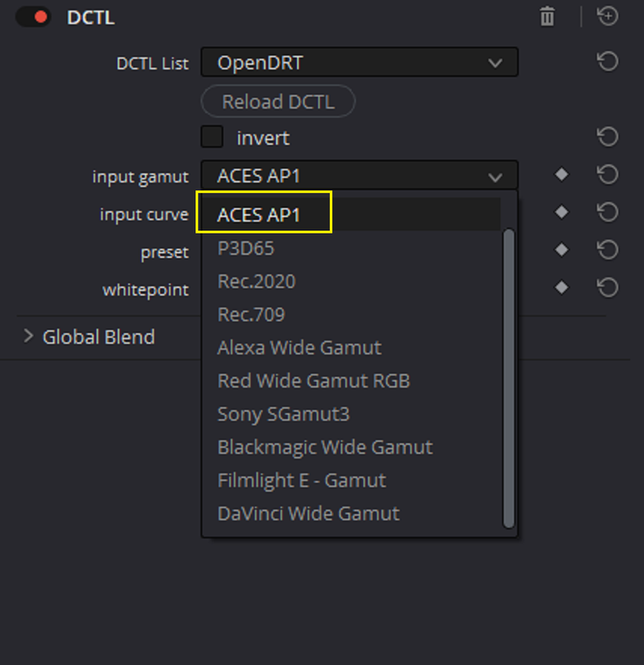The height and width of the screenshot is (665, 644).
Task: Open the DCTL List dropdown showing OpenDRT
Action: pos(359,62)
